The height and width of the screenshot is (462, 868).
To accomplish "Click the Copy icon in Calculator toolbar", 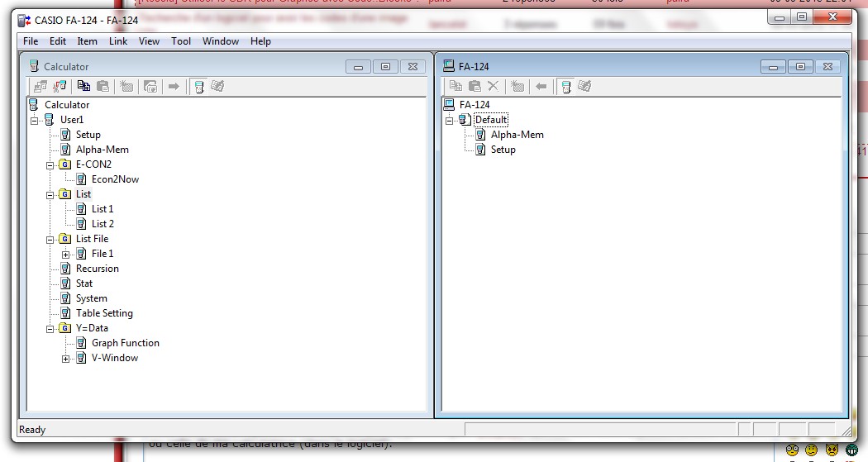I will (83, 86).
